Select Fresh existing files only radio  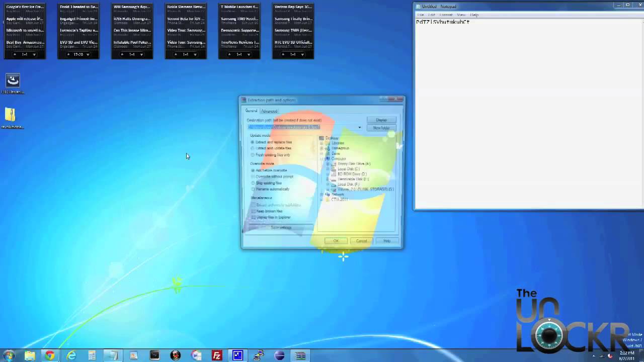click(x=271, y=155)
